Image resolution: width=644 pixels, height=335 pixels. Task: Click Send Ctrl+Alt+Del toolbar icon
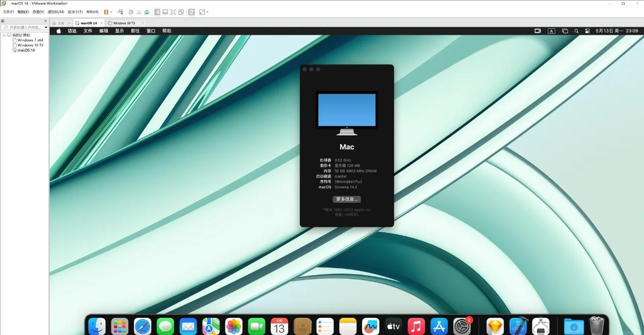point(121,12)
